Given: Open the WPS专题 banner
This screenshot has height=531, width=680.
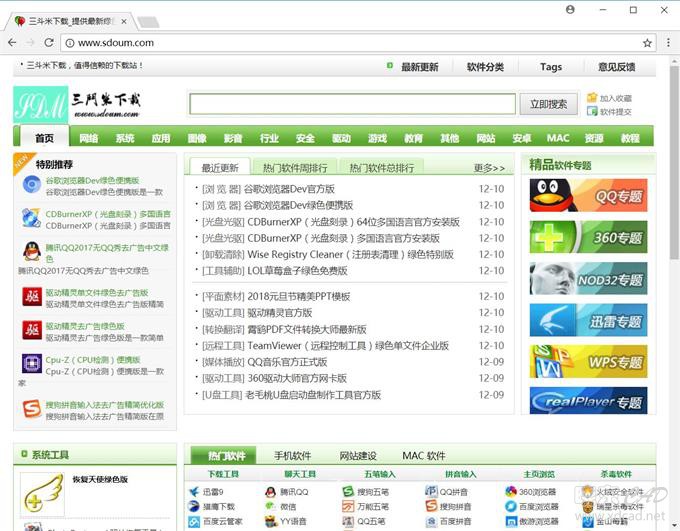Looking at the screenshot, I should click(x=588, y=361).
